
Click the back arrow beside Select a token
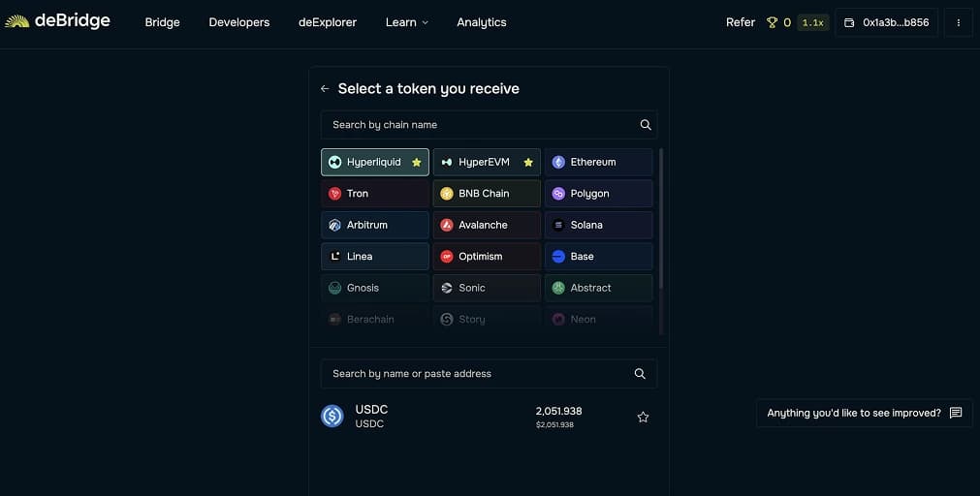(x=325, y=89)
